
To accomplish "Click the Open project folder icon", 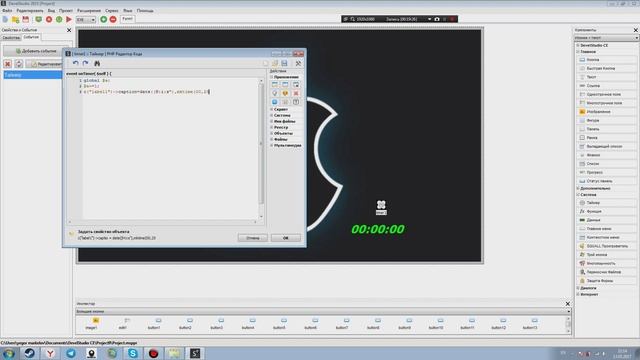I will coord(16,19).
